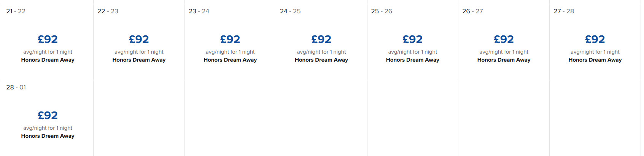Image resolution: width=644 pixels, height=156 pixels.
Task: Select the 23 - 24 date label
Action: click(x=199, y=11)
